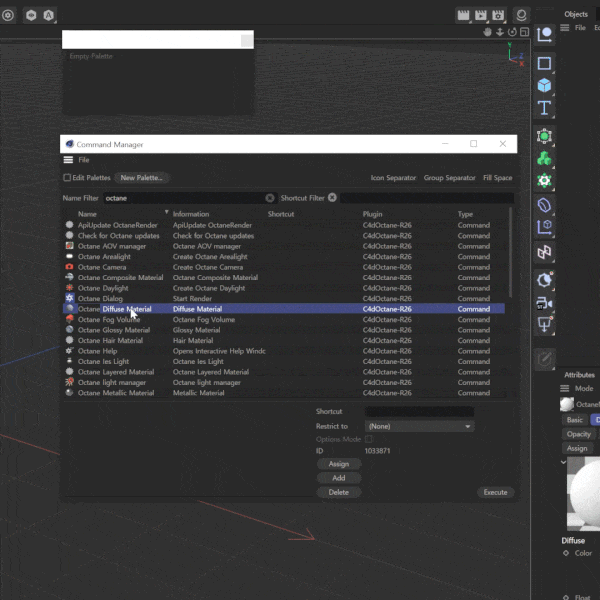Viewport: 600px width, 600px height.
Task: Click the Delete shortcut button
Action: point(339,492)
